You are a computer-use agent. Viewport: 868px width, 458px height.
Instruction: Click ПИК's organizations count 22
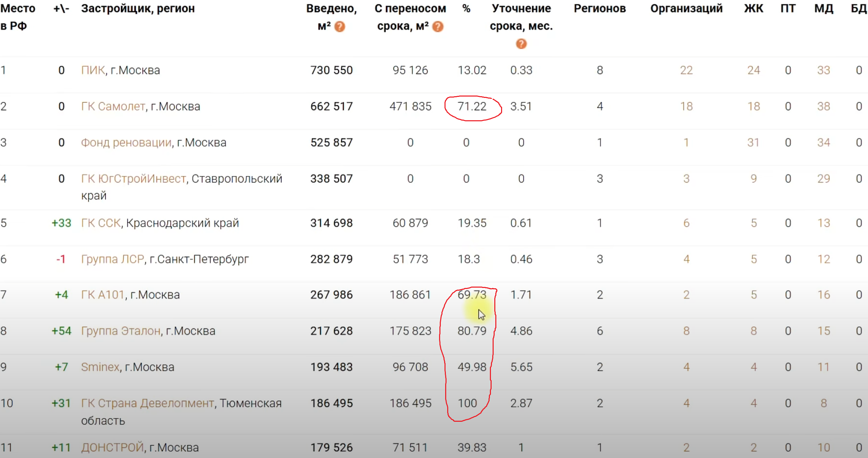[686, 70]
